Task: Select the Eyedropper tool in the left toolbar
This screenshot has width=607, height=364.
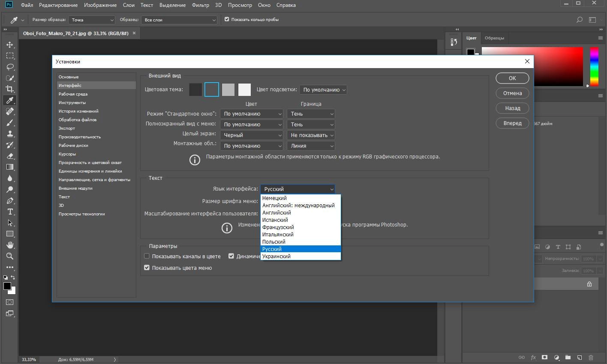Action: click(x=9, y=100)
